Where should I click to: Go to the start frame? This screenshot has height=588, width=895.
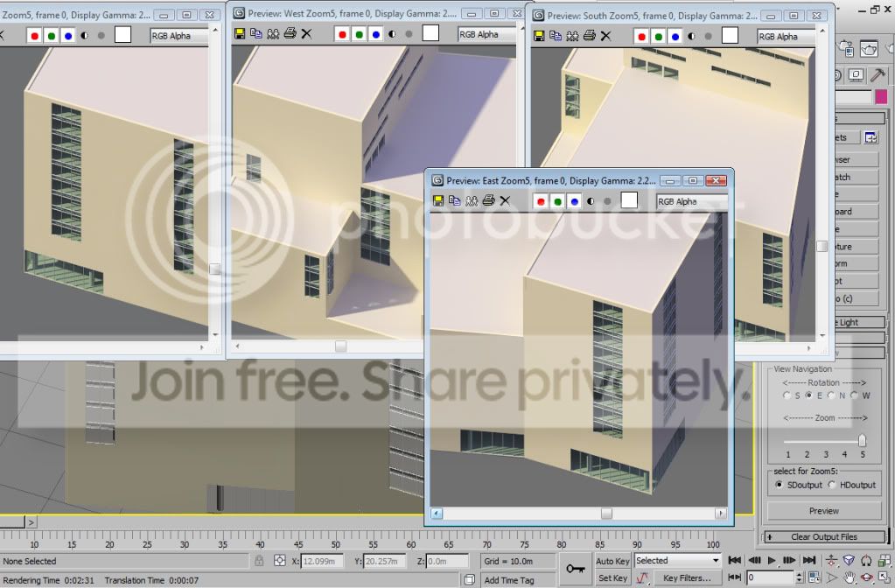[x=735, y=561]
